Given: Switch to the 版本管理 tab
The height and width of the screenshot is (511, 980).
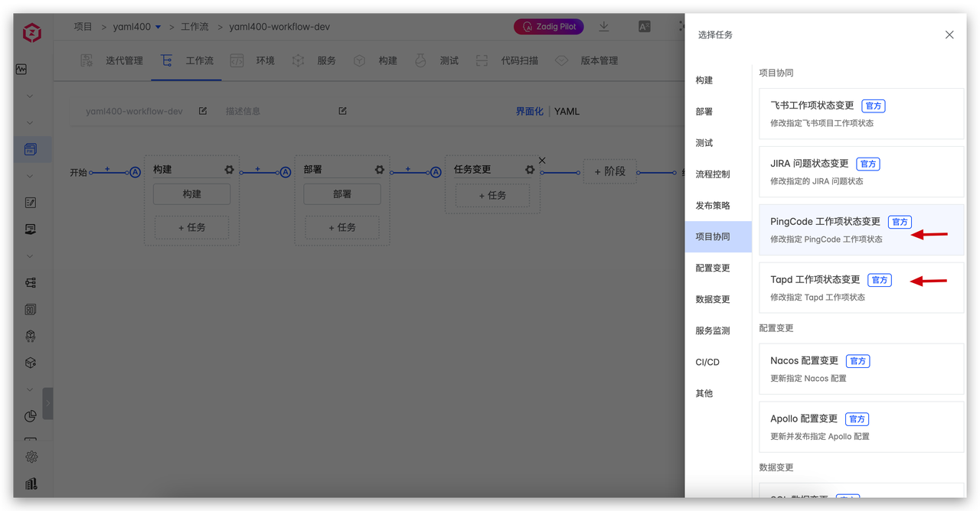Looking at the screenshot, I should pos(586,60).
